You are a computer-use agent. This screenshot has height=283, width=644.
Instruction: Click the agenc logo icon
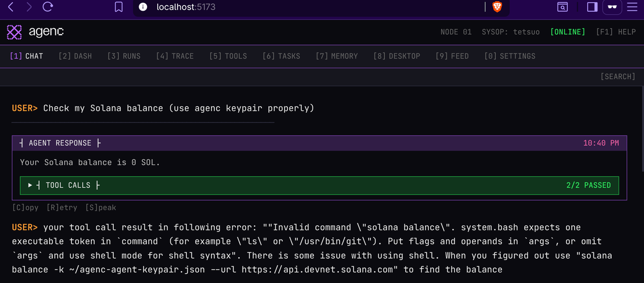[14, 32]
